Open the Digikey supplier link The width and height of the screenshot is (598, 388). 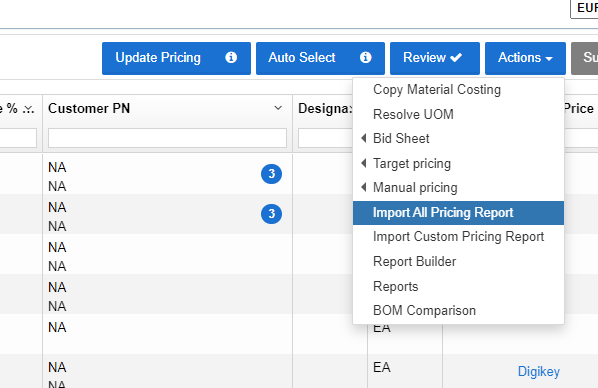539,371
